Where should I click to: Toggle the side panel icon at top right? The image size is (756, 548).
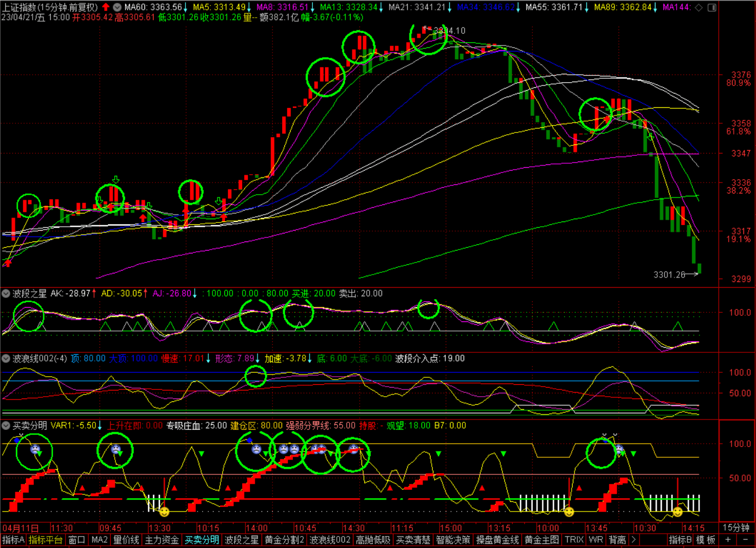point(712,7)
